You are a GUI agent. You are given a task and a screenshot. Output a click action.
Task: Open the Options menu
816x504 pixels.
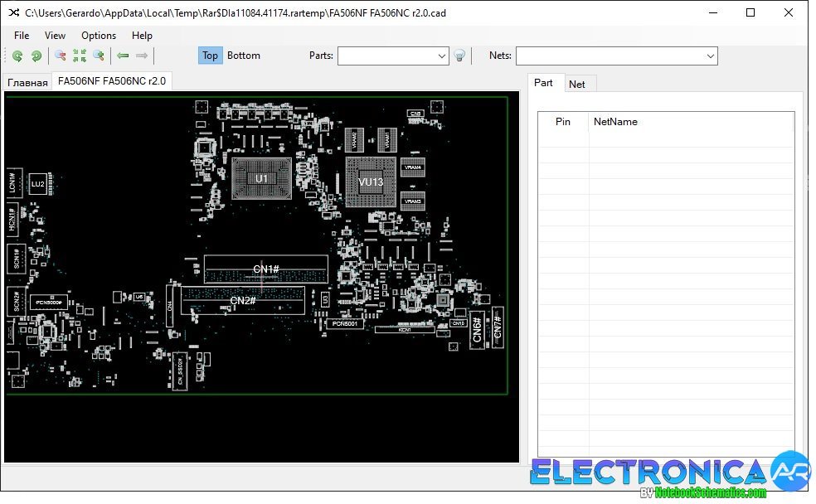tap(99, 36)
